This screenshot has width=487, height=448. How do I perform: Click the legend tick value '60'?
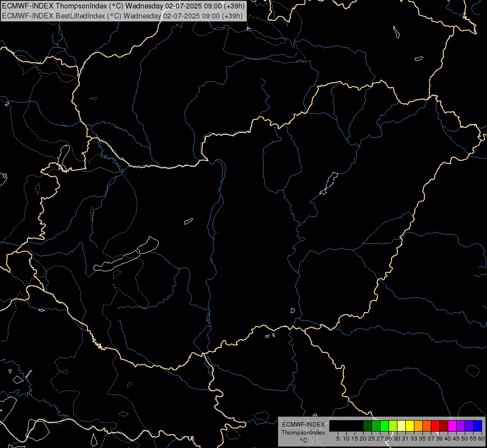[x=482, y=439]
